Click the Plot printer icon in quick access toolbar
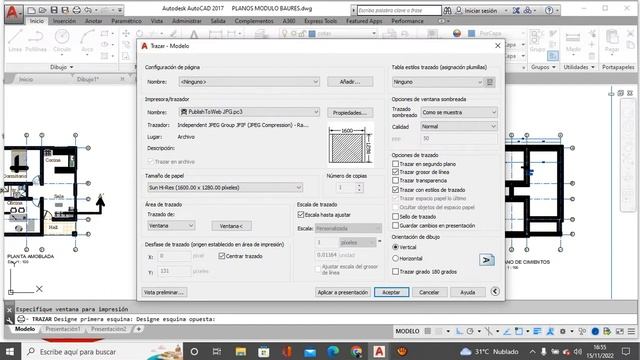640x360 pixels. pyautogui.click(x=76, y=10)
